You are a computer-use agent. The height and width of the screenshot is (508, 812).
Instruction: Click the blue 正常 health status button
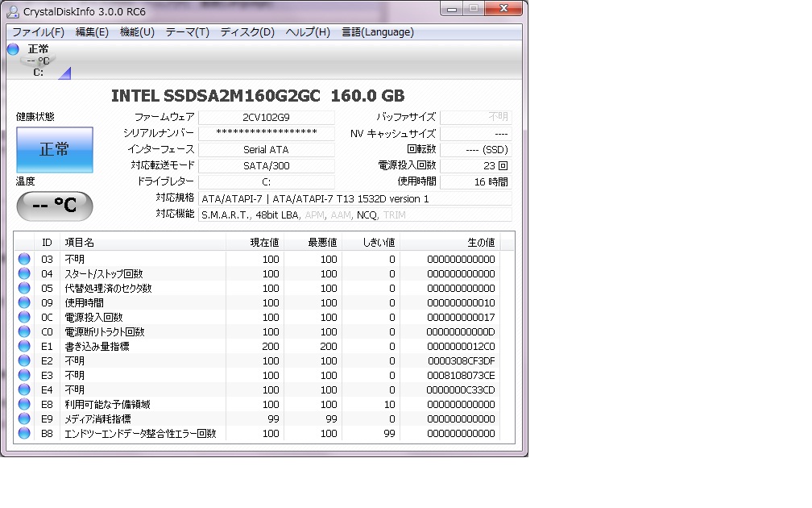pos(55,150)
